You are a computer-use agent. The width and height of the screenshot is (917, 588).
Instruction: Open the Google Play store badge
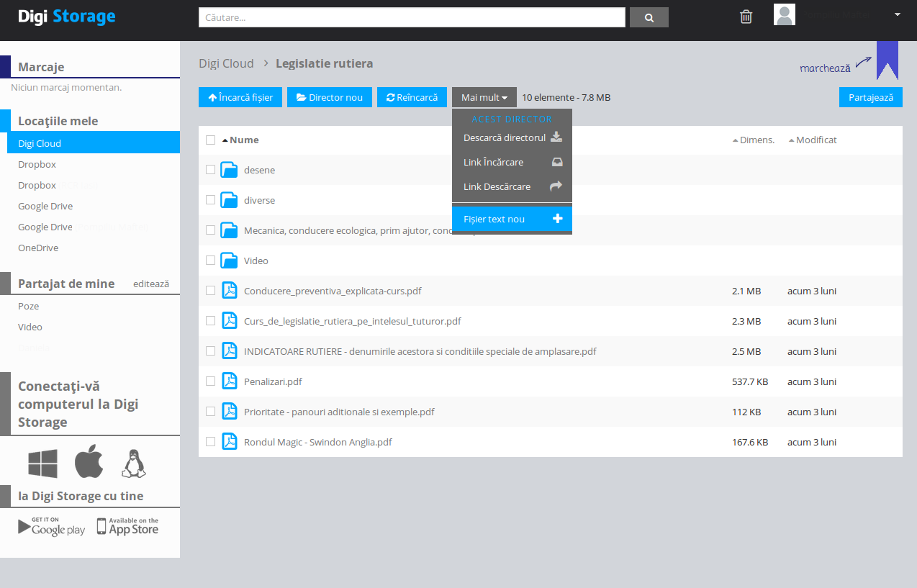tap(52, 526)
